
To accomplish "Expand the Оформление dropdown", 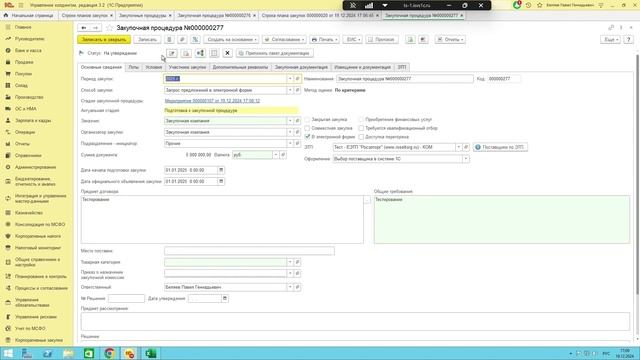I will pos(465,159).
